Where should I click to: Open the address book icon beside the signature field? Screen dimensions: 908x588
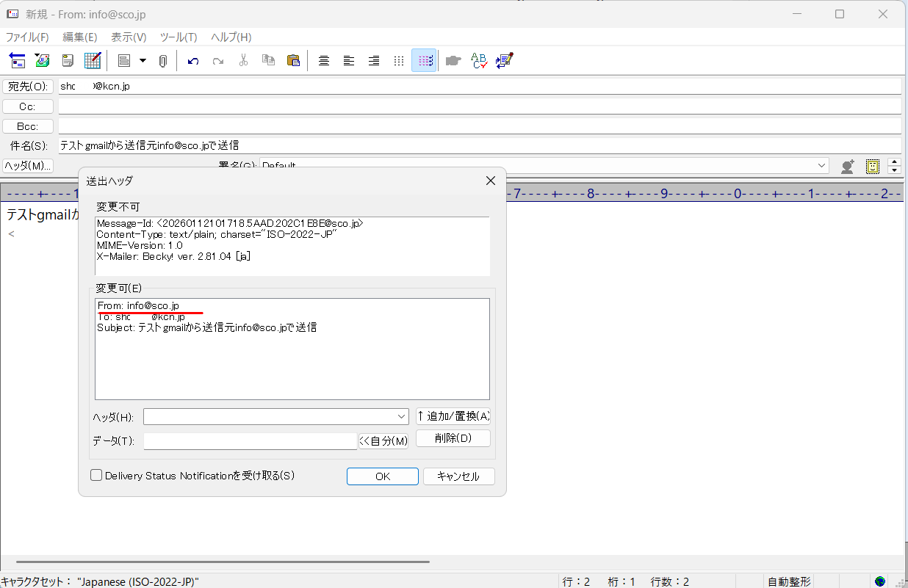point(847,166)
